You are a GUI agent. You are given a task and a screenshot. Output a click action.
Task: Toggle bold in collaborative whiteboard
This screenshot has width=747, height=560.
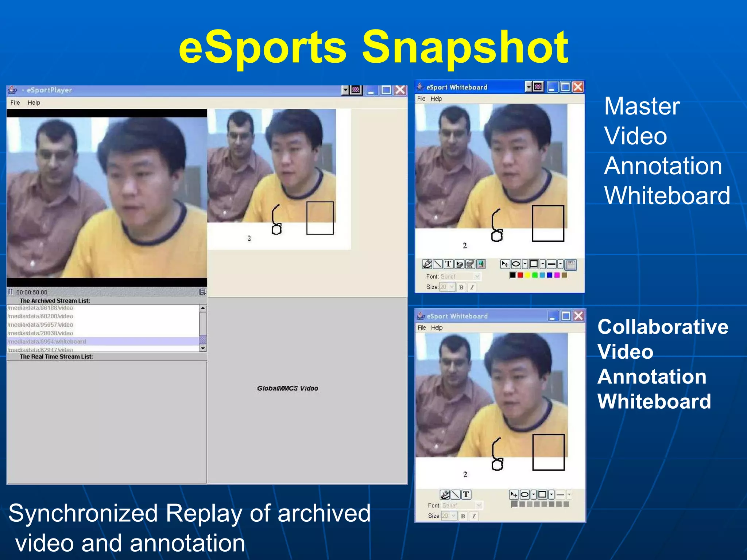[x=463, y=516]
